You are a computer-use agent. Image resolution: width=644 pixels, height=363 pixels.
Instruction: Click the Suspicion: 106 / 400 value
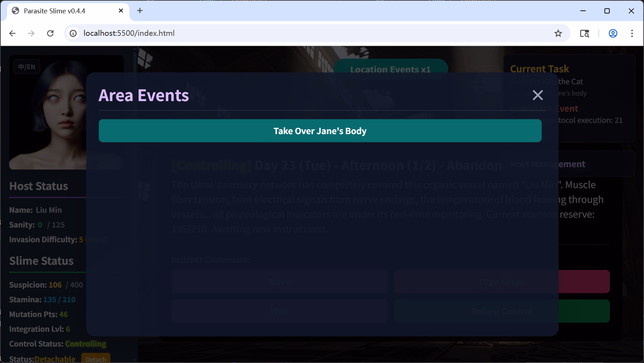tap(46, 285)
